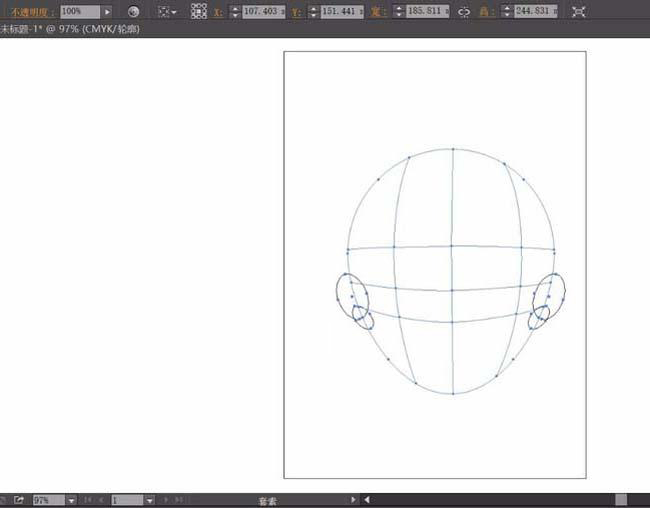Screen dimensions: 650x508
Task: Click the recolor artwork globe icon
Action: [133, 11]
